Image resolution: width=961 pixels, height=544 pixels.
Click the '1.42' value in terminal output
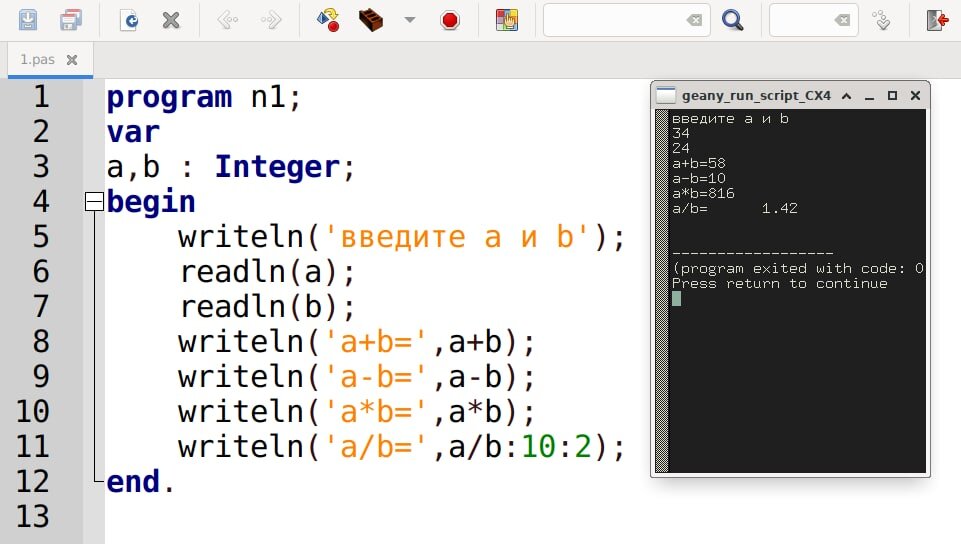coord(780,208)
